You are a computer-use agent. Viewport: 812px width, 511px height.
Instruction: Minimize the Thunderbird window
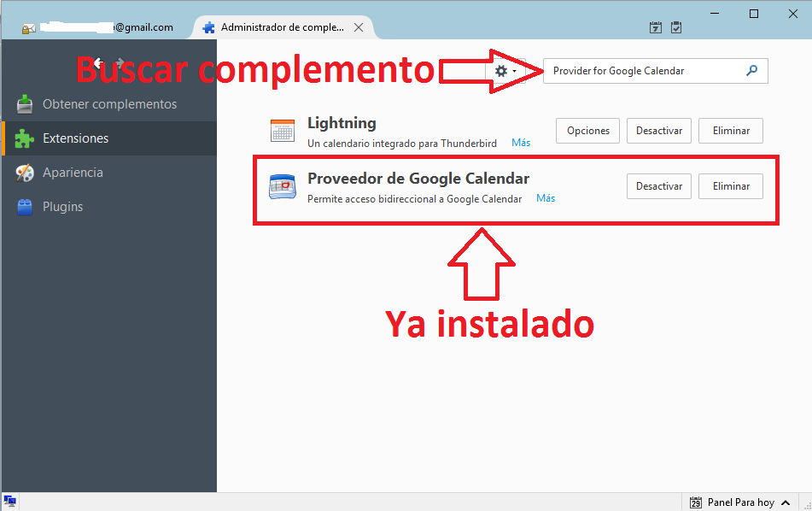715,14
